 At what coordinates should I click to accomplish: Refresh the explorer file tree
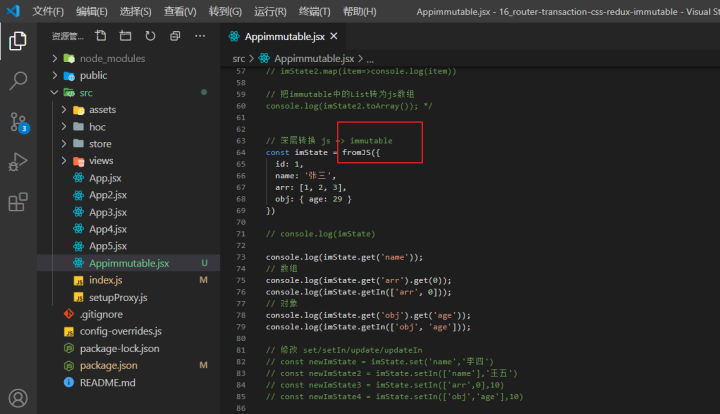coord(150,36)
